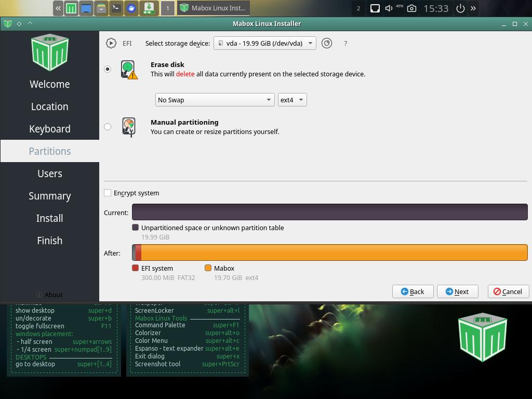Click the Mabox cube logo in the installer sidebar
The width and height of the screenshot is (532, 399).
50,52
